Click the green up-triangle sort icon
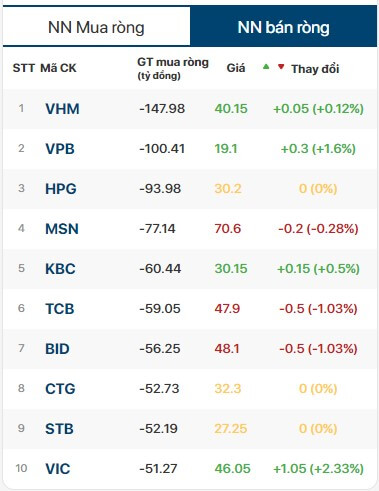Image resolution: width=379 pixels, height=491 pixels. point(266,67)
